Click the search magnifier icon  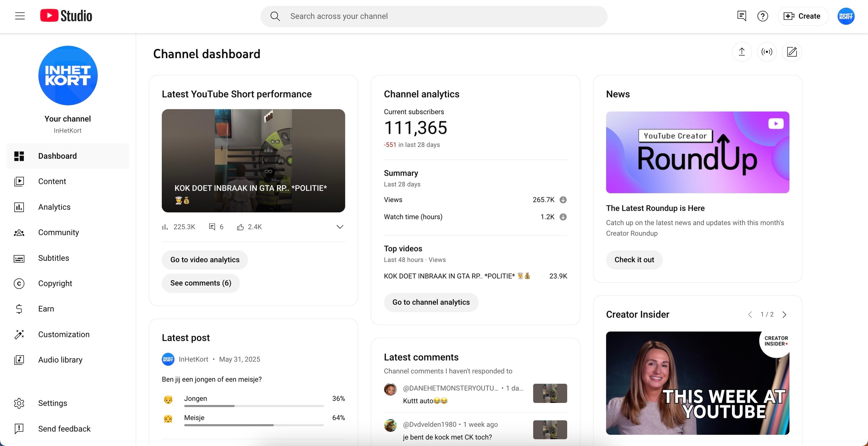click(x=275, y=16)
